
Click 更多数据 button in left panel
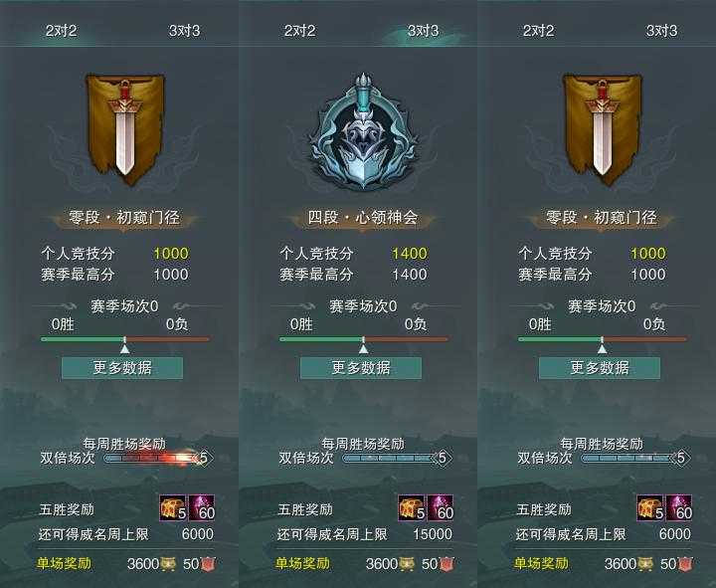(122, 368)
